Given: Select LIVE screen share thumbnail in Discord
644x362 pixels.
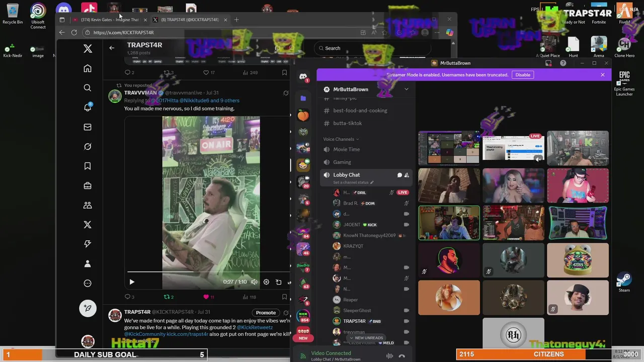Looking at the screenshot, I should [x=513, y=148].
